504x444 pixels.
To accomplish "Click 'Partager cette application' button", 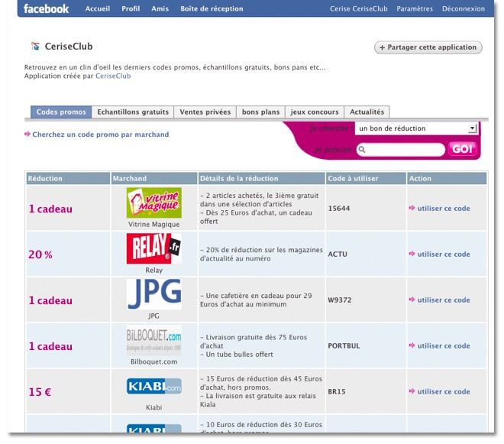I will tap(428, 47).
